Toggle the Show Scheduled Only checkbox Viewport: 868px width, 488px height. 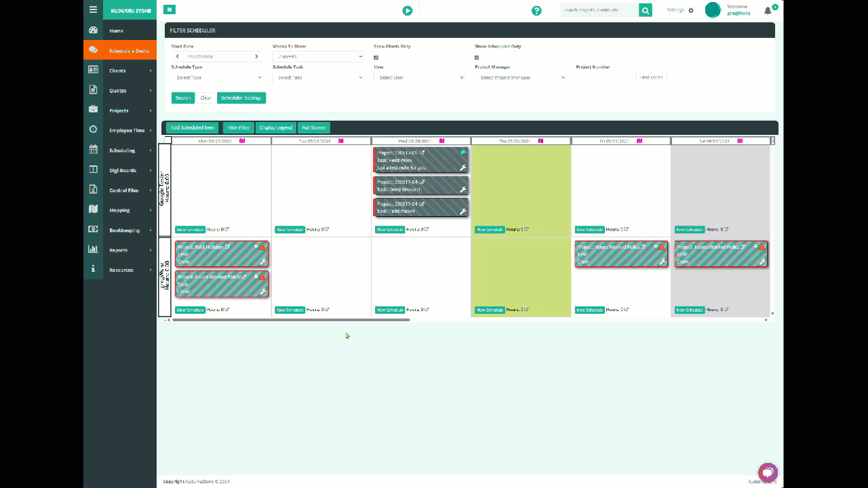click(x=477, y=58)
